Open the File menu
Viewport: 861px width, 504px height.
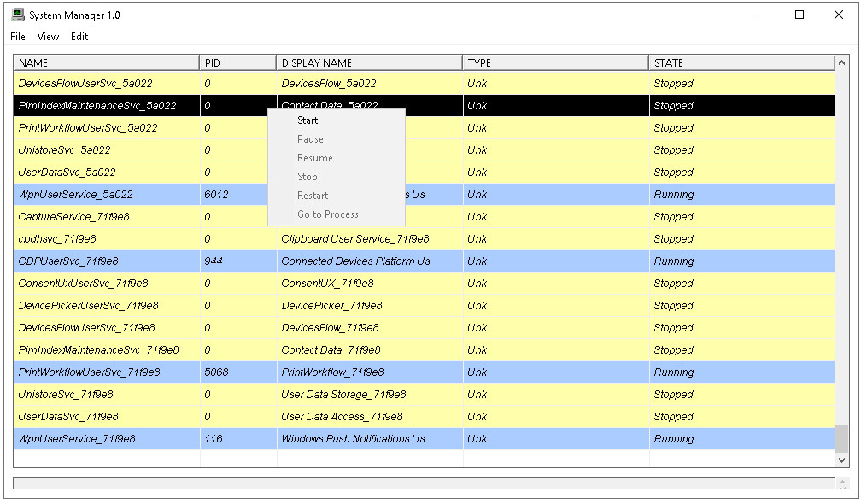pos(18,37)
